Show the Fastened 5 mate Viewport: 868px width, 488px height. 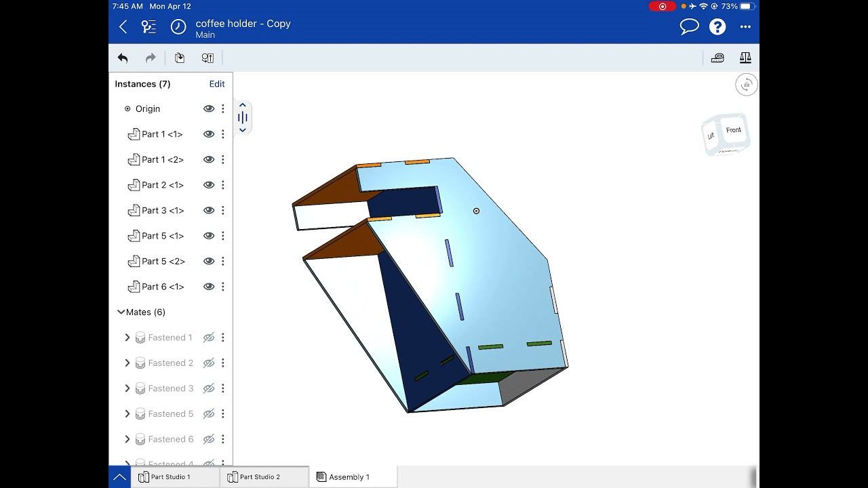click(209, 413)
